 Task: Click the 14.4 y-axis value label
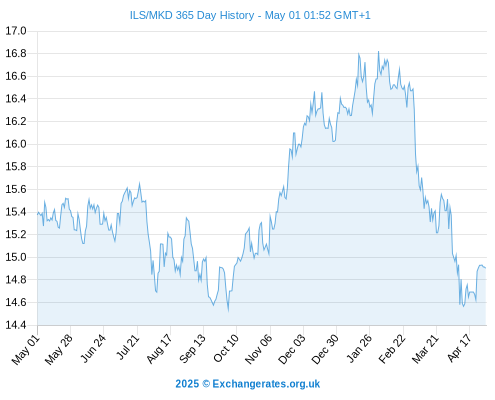coord(16,325)
